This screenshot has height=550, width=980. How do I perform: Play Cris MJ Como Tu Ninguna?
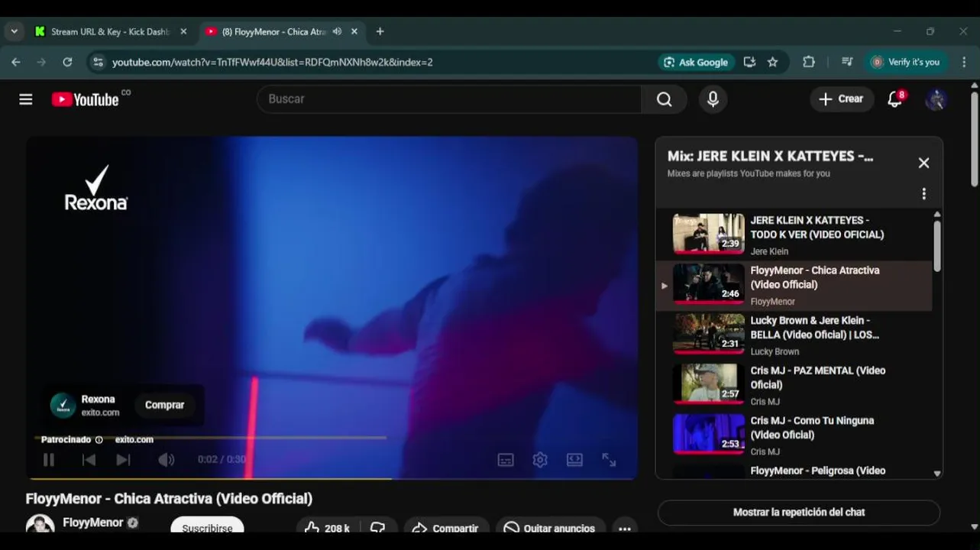[794, 435]
